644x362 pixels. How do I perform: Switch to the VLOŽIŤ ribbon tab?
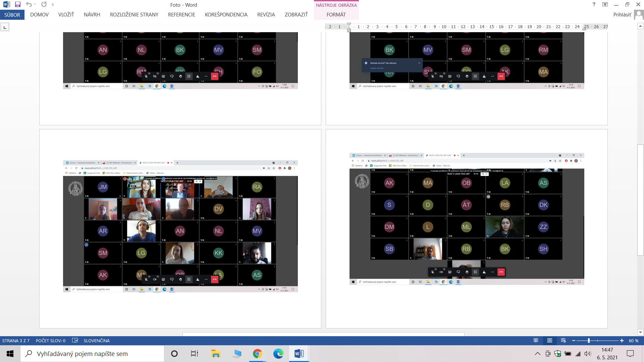[x=66, y=15]
